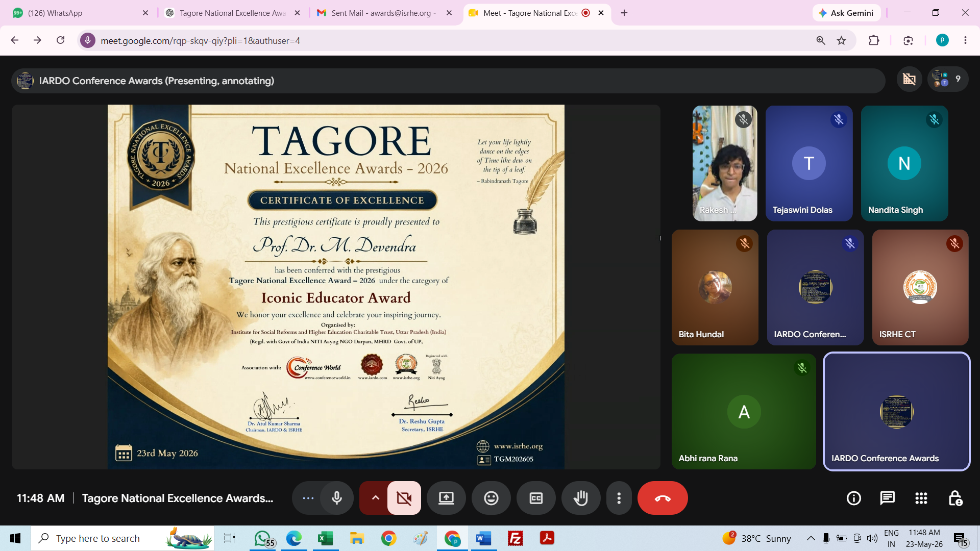Click the ENG IN language indicator
The width and height of the screenshot is (980, 551).
tap(891, 538)
